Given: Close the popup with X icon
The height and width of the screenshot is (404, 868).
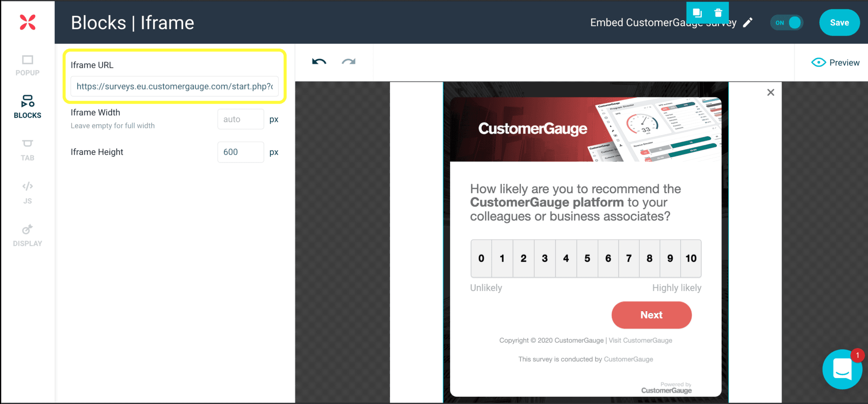Looking at the screenshot, I should pyautogui.click(x=771, y=92).
